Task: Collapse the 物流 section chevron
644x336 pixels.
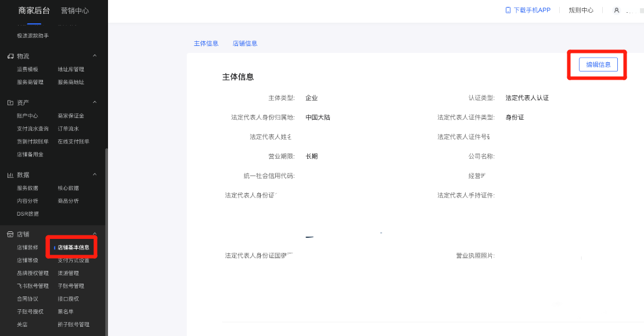Action: point(93,56)
